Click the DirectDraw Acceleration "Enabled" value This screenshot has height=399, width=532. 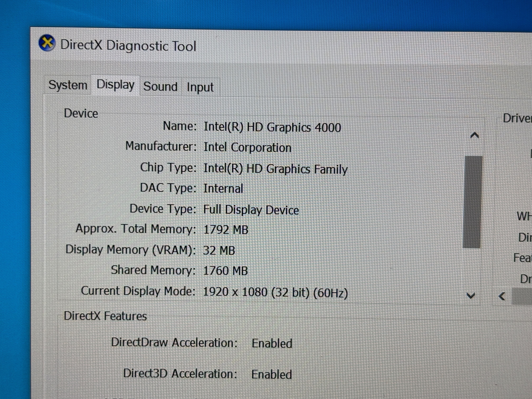coord(272,343)
